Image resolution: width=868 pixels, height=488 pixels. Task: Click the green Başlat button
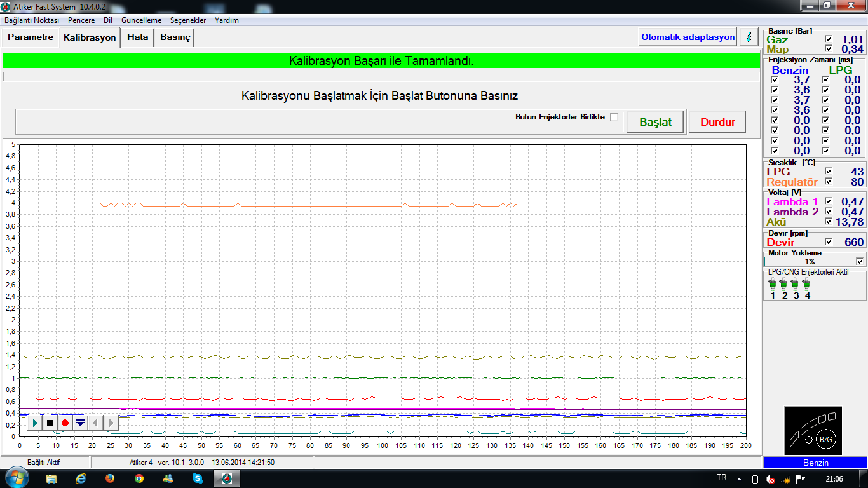(655, 122)
